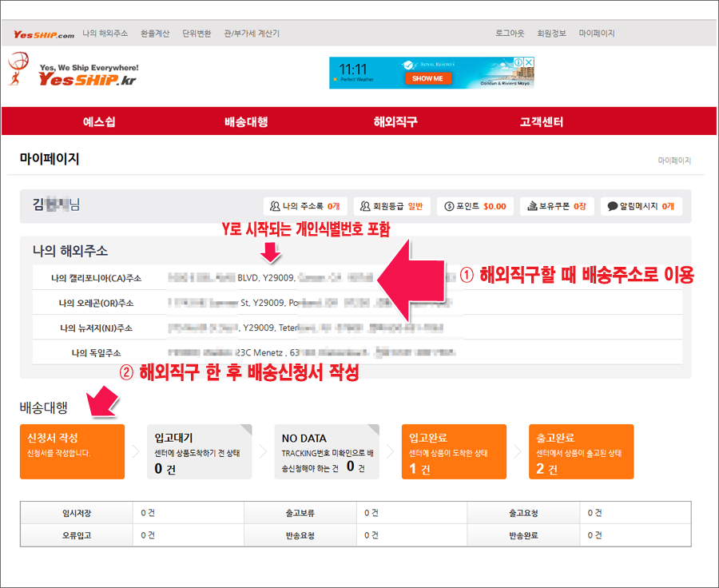Click 임시저장 table cell
Image resolution: width=719 pixels, height=588 pixels.
[x=77, y=513]
